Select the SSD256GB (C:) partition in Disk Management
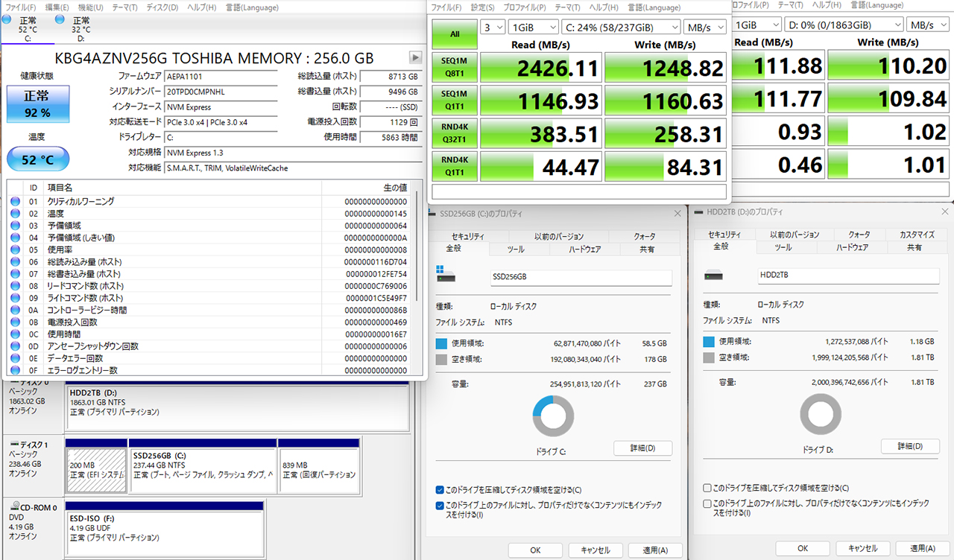The height and width of the screenshot is (560, 954). (202, 466)
